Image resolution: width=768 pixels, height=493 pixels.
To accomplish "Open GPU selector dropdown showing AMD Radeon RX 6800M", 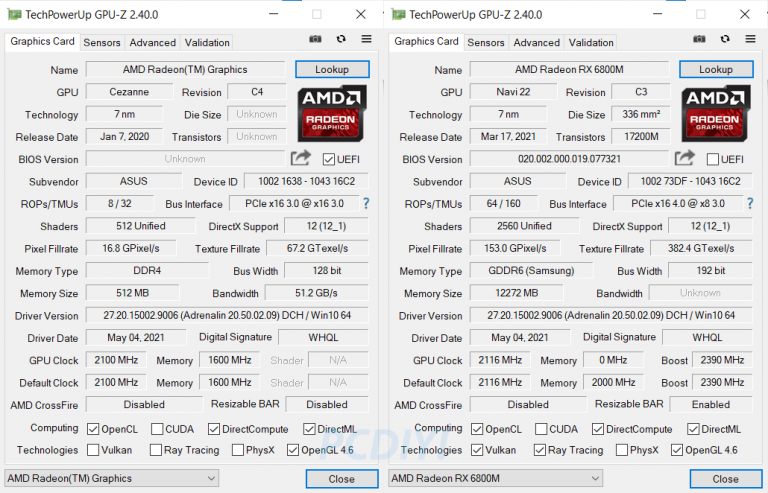I will 495,478.
